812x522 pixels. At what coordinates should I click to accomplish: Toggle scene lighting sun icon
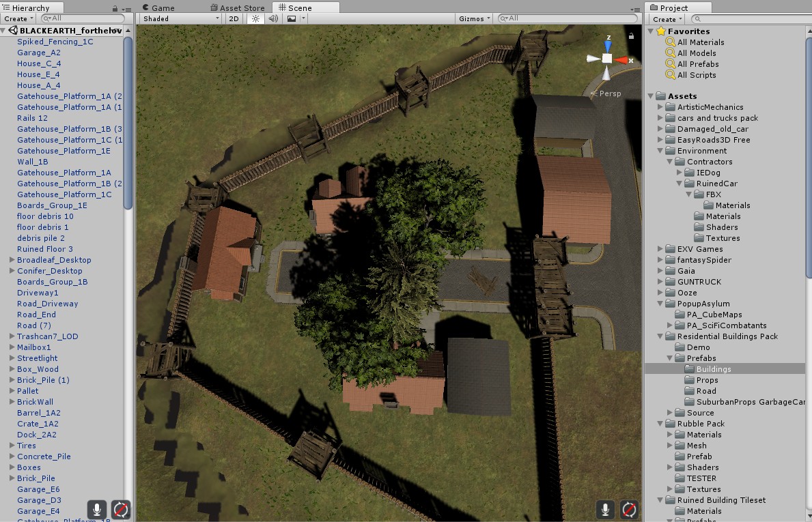coord(255,18)
